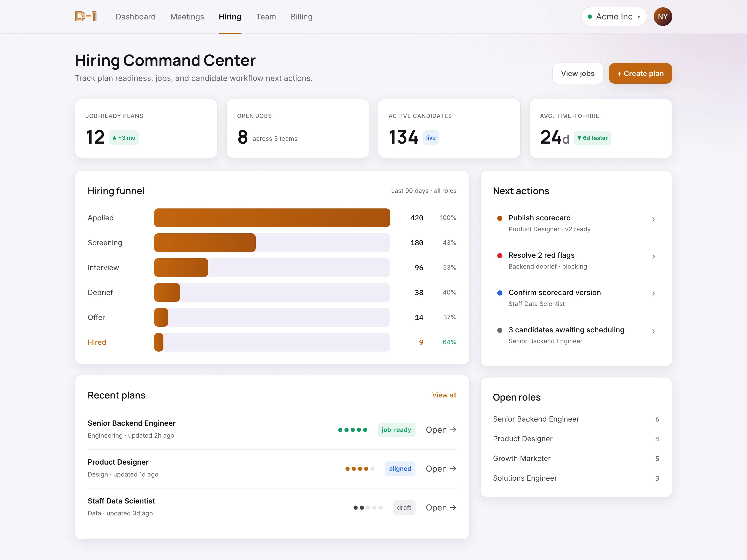Viewport: 747px width, 560px height.
Task: Click the Product Designer title in Recent plans
Action: coord(118,462)
